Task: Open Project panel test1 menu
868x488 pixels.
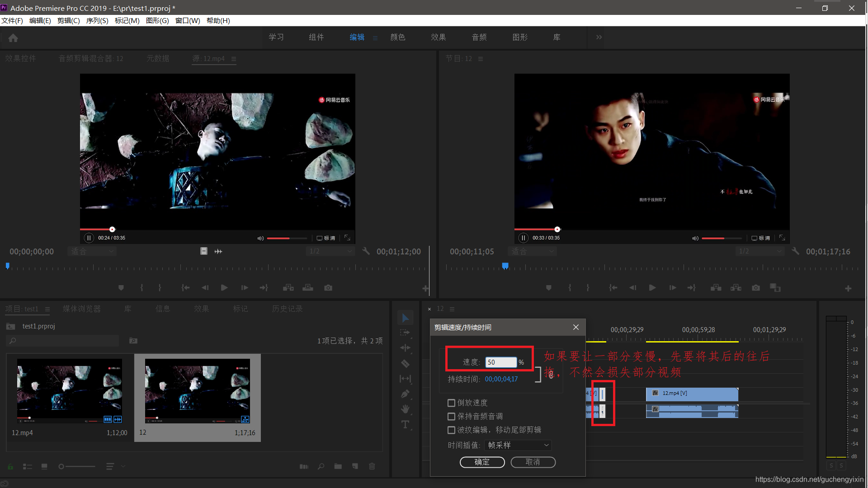Action: (x=47, y=309)
